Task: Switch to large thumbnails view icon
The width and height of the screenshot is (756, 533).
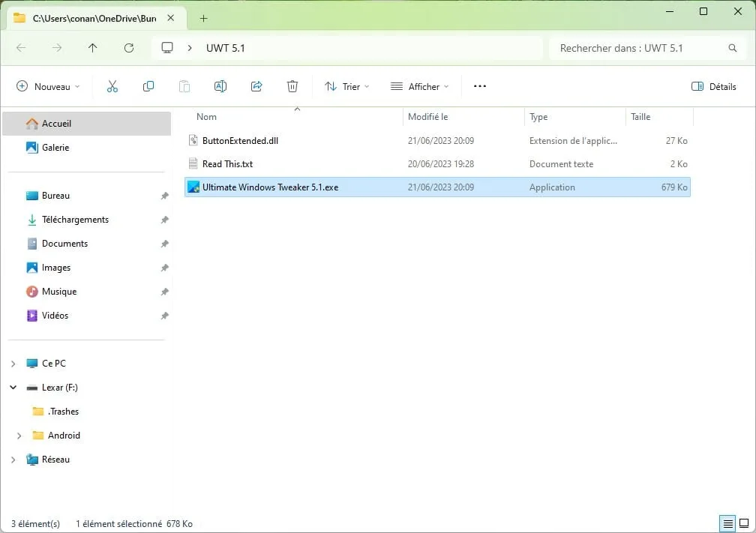Action: point(744,523)
